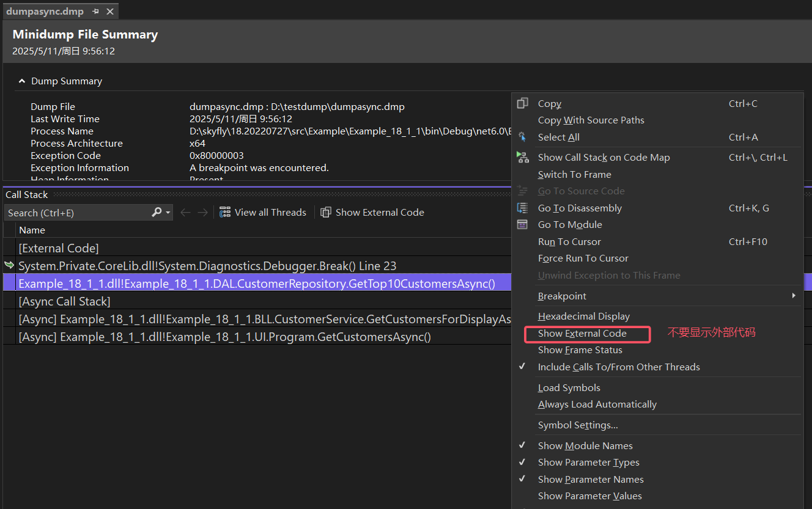Click the Go To Module icon

tap(522, 225)
